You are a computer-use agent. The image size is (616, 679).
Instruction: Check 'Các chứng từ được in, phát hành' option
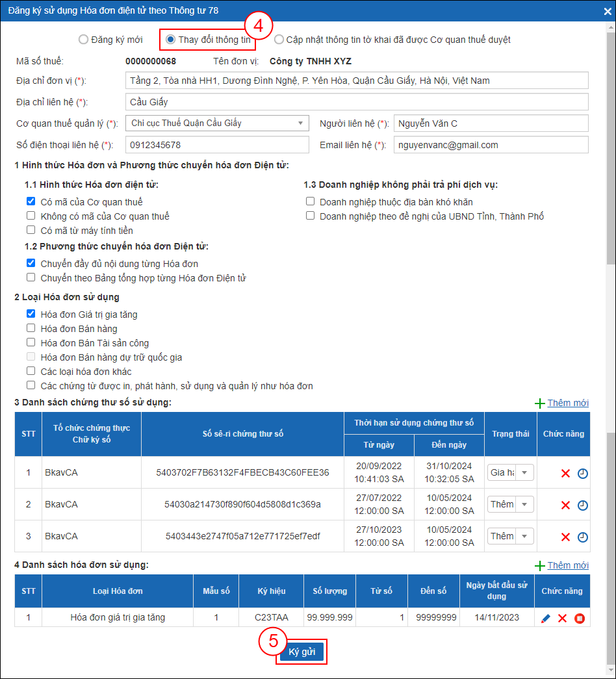[31, 385]
